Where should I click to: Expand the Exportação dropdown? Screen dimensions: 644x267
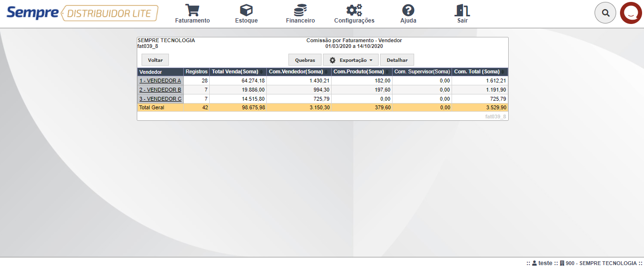(x=351, y=60)
